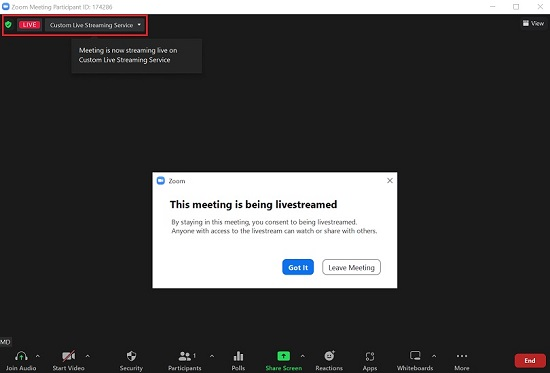550x373 pixels.
Task: Click Got It in livestream dialog
Action: tap(298, 267)
